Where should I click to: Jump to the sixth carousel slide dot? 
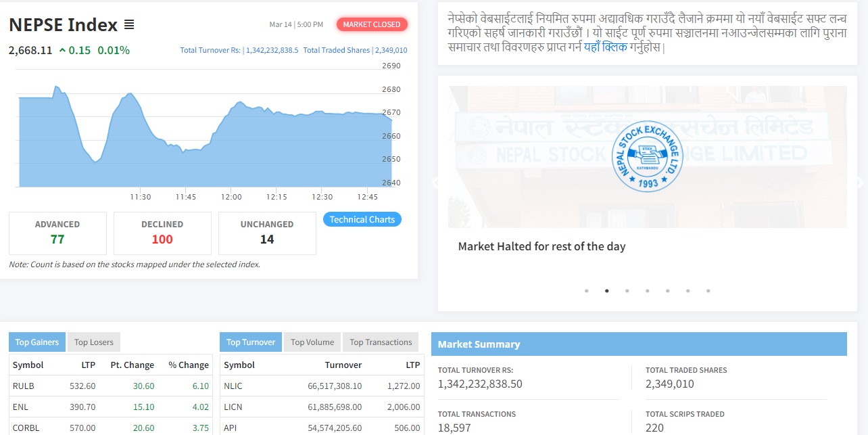[x=688, y=291]
